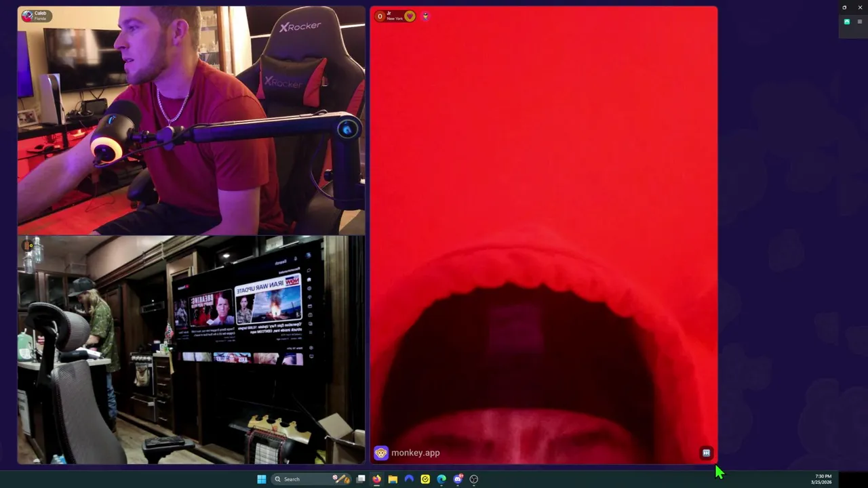The height and width of the screenshot is (488, 868).
Task: Open File Explorer from the taskbar
Action: [393, 479]
